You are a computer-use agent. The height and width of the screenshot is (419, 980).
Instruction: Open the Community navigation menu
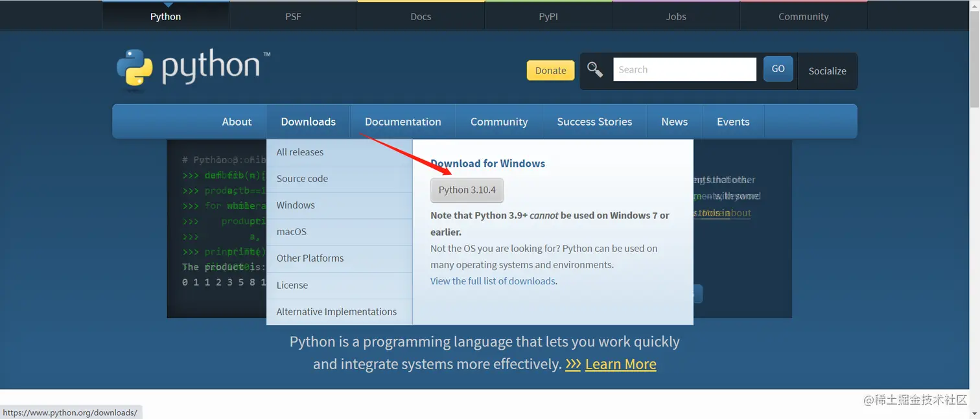499,122
